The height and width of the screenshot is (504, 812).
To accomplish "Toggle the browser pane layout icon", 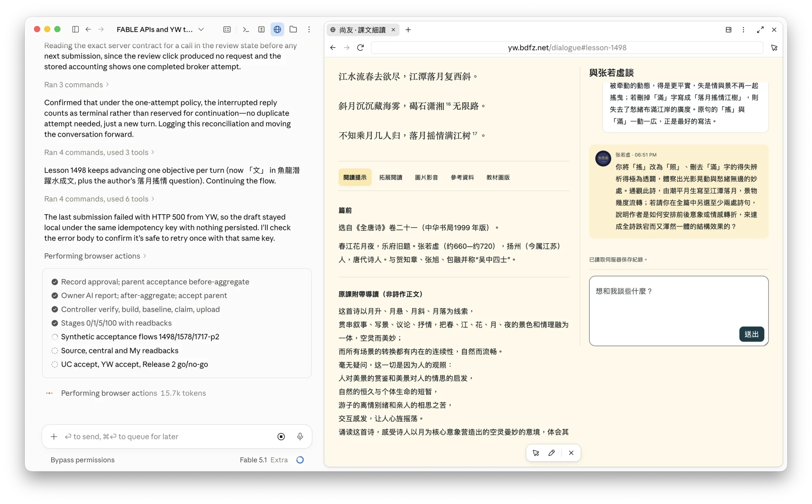I will tap(728, 30).
